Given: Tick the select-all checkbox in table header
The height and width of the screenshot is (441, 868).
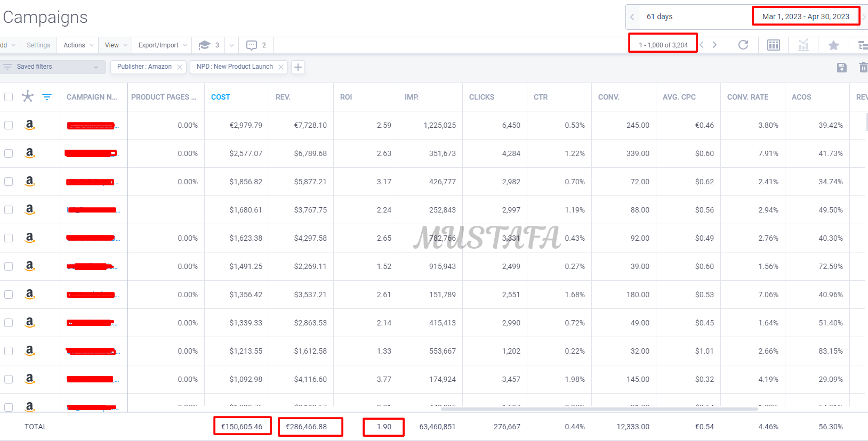Looking at the screenshot, I should tap(9, 97).
